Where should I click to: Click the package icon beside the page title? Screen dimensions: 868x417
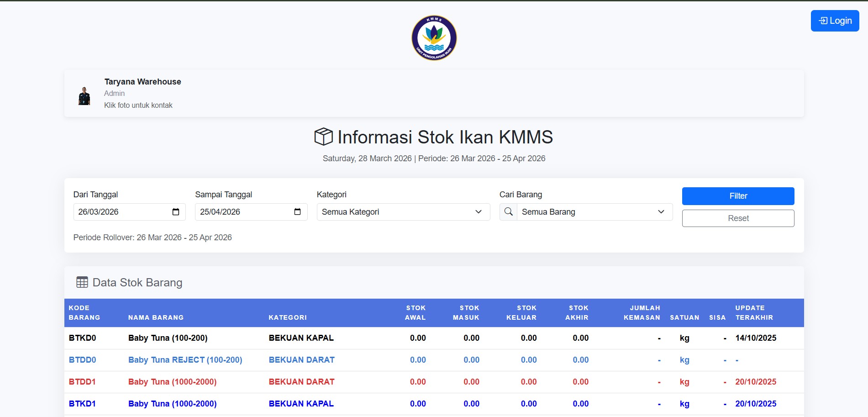click(324, 136)
